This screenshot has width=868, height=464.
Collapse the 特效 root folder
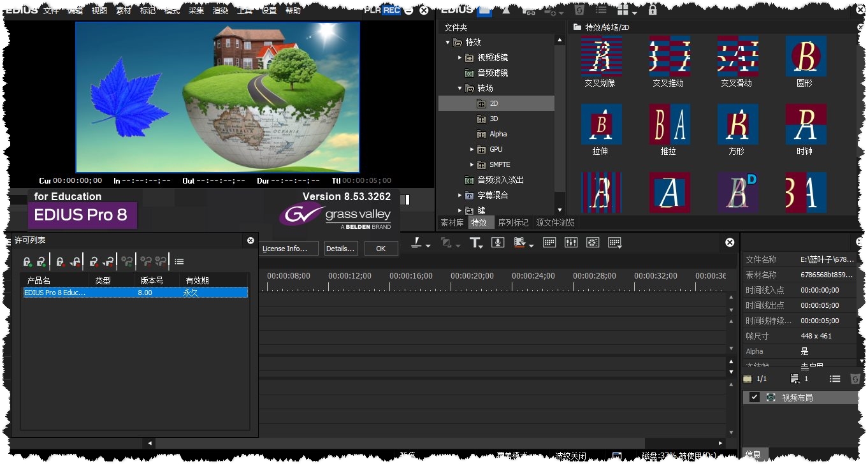(x=447, y=42)
